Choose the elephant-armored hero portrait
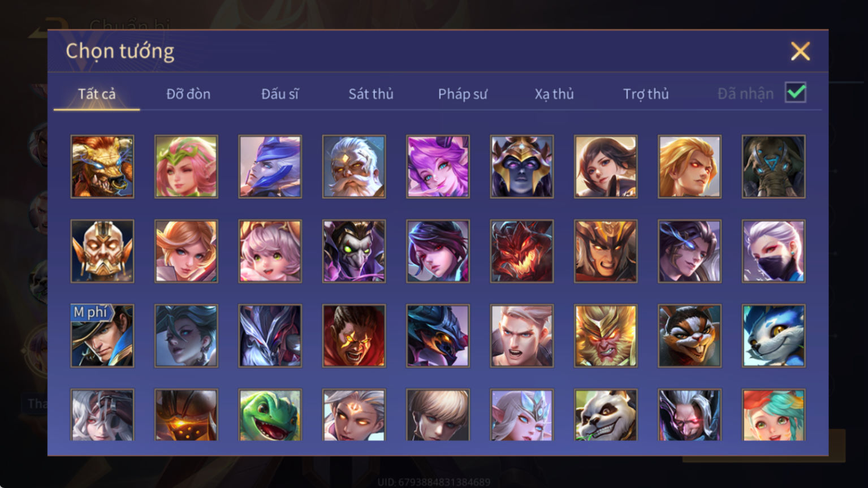The height and width of the screenshot is (488, 868). click(x=774, y=166)
